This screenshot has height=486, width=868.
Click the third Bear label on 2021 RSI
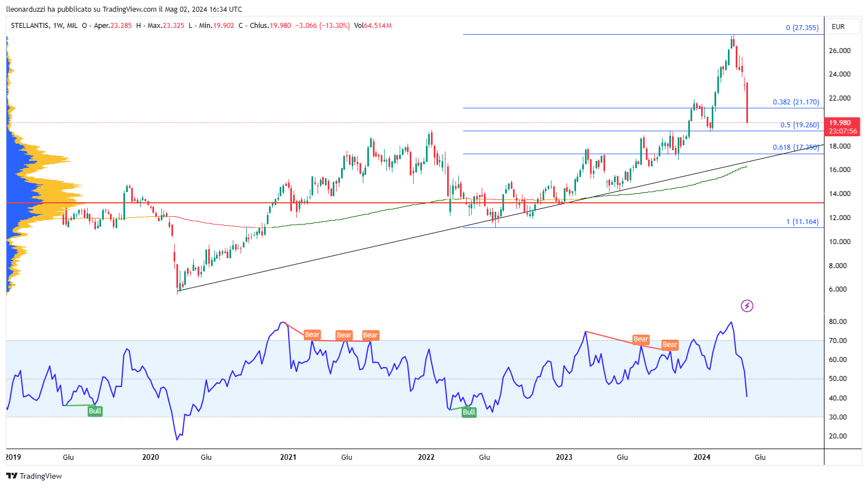371,335
